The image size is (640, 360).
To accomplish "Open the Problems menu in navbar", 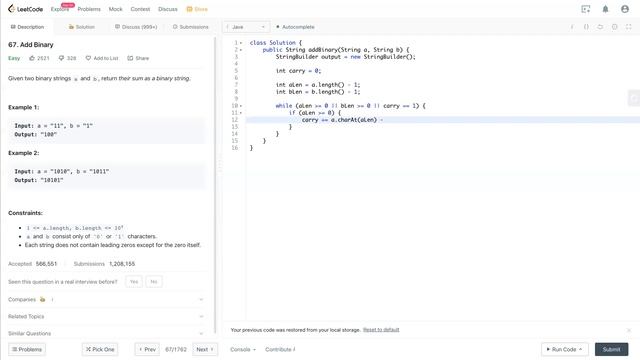I will click(89, 9).
